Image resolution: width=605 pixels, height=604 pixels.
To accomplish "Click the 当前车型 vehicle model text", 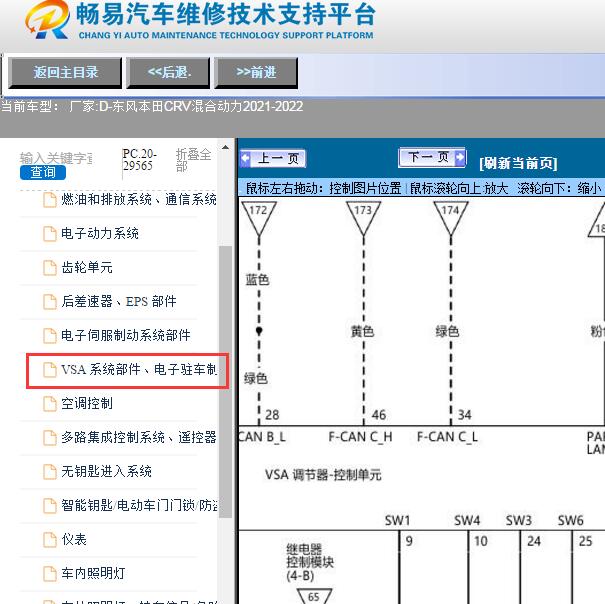I will pyautogui.click(x=152, y=106).
